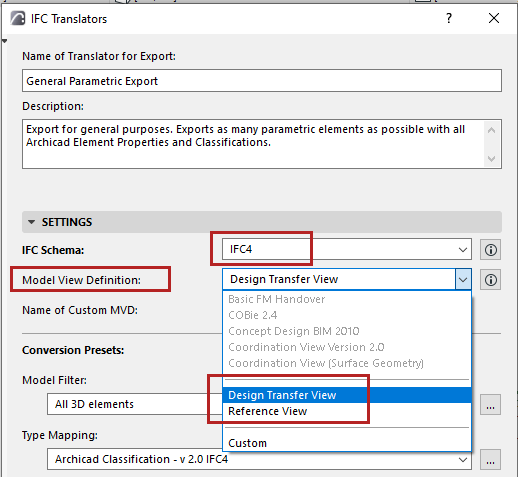Click the Model View Definition dropdown arrow
This screenshot has width=518, height=477.
click(463, 279)
